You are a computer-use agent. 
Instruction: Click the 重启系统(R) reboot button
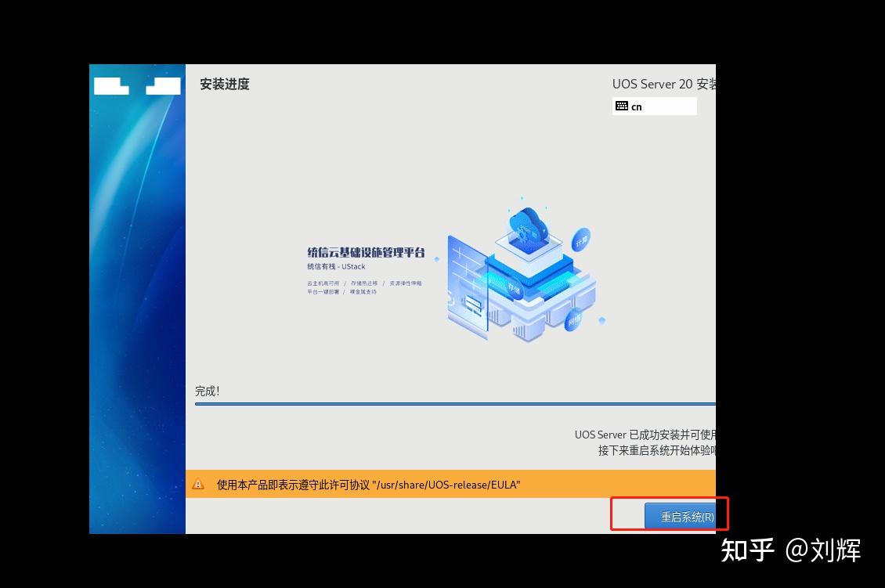(680, 516)
